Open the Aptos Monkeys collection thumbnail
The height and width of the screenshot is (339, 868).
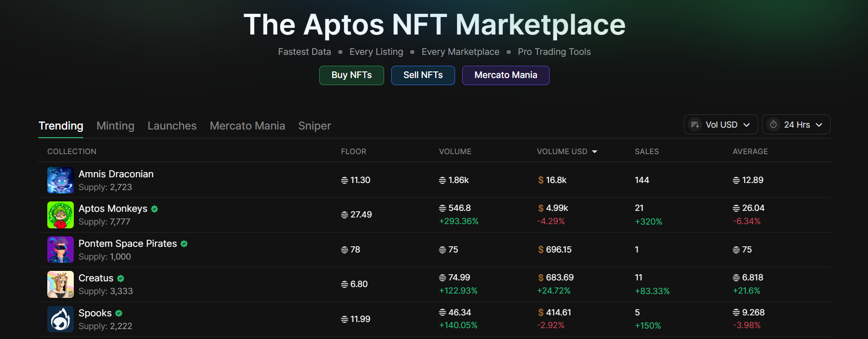pyautogui.click(x=61, y=215)
